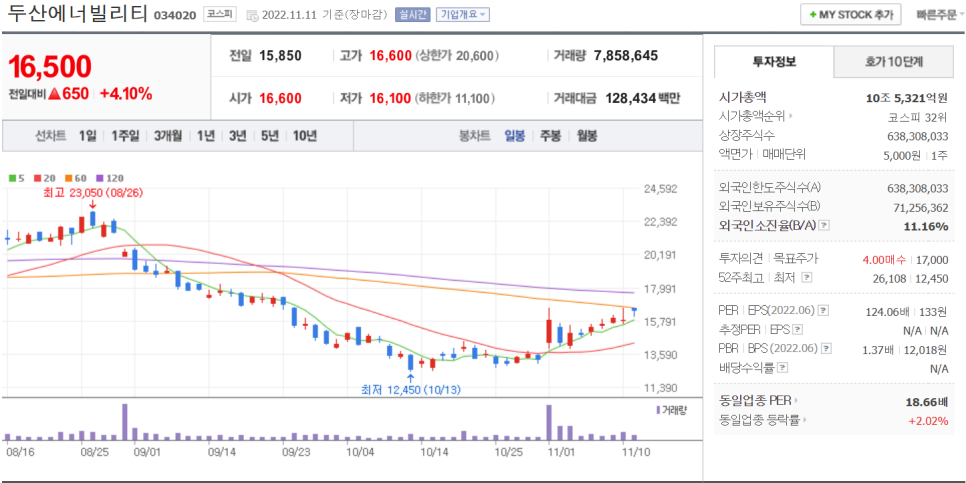Click the 두산에너빌리티 stock name heading
This screenshot has height=483, width=966.
[76, 15]
